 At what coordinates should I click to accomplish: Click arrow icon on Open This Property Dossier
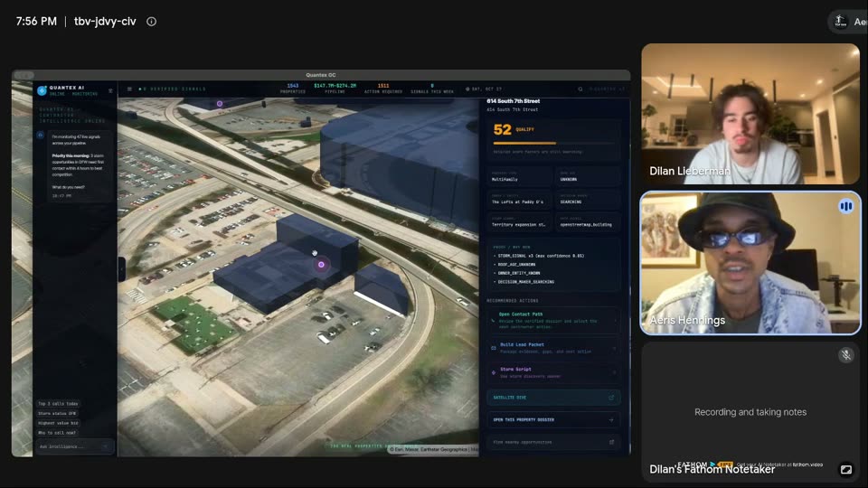coord(611,420)
